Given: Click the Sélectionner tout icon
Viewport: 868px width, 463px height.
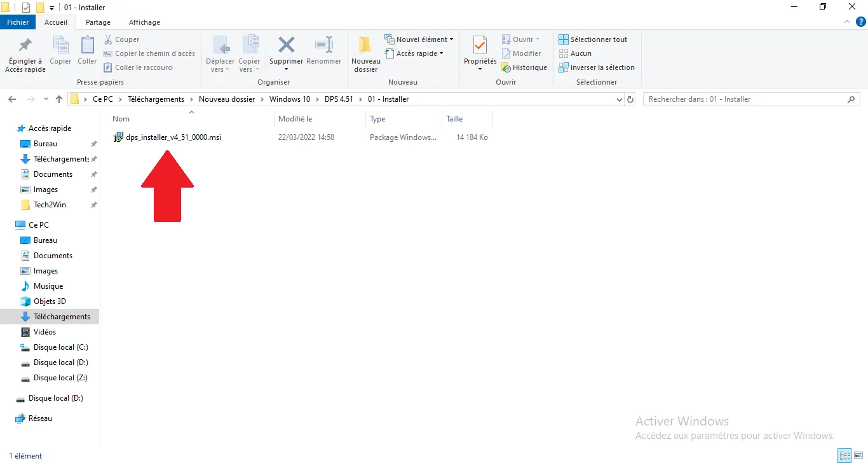Looking at the screenshot, I should pos(563,39).
